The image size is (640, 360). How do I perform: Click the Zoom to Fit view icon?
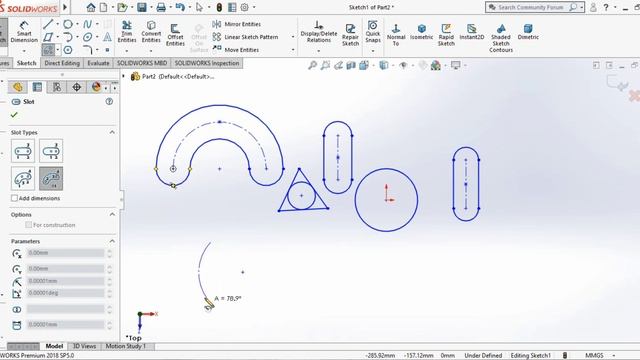click(x=312, y=65)
